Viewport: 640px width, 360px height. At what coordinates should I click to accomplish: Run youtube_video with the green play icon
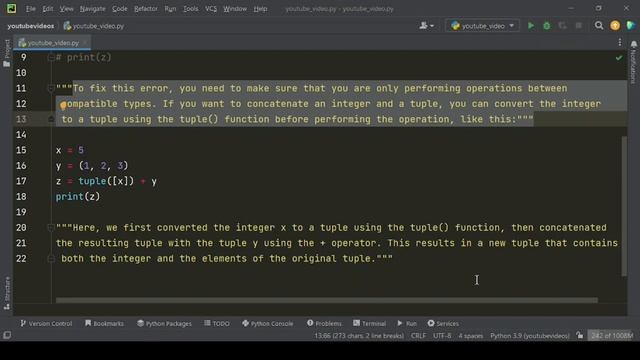pyautogui.click(x=531, y=26)
